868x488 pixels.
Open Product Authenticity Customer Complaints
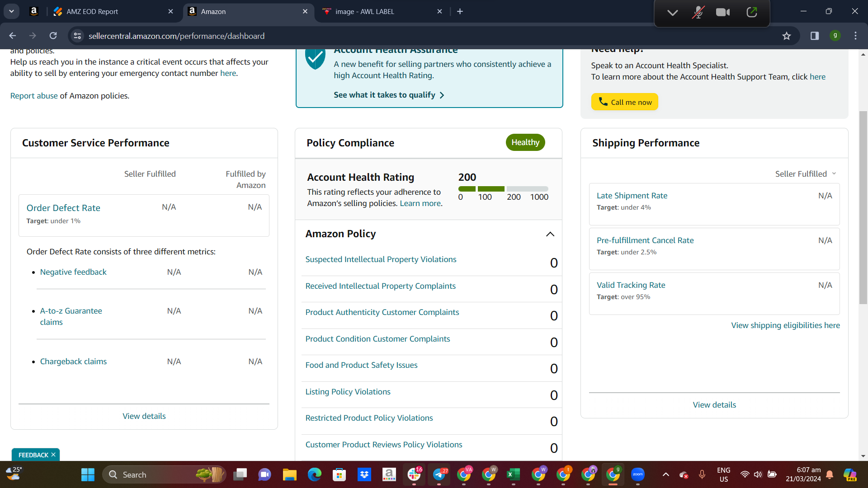[x=382, y=312]
